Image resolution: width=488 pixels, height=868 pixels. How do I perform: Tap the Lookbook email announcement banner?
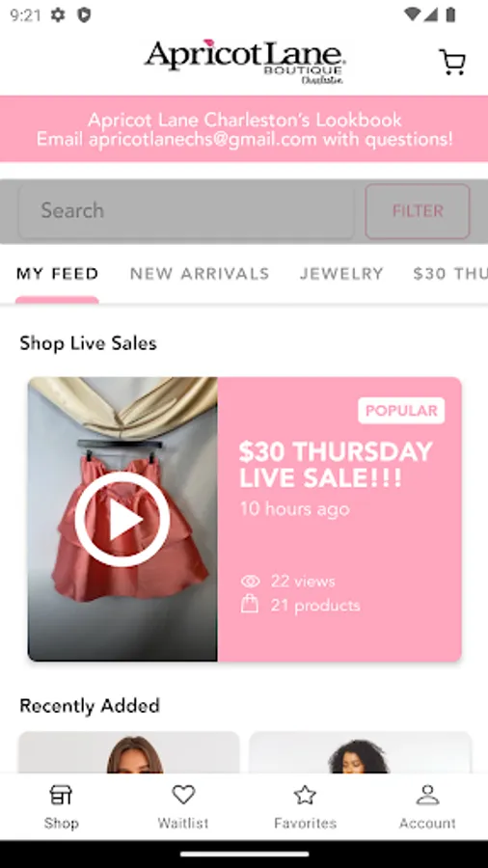click(x=244, y=129)
